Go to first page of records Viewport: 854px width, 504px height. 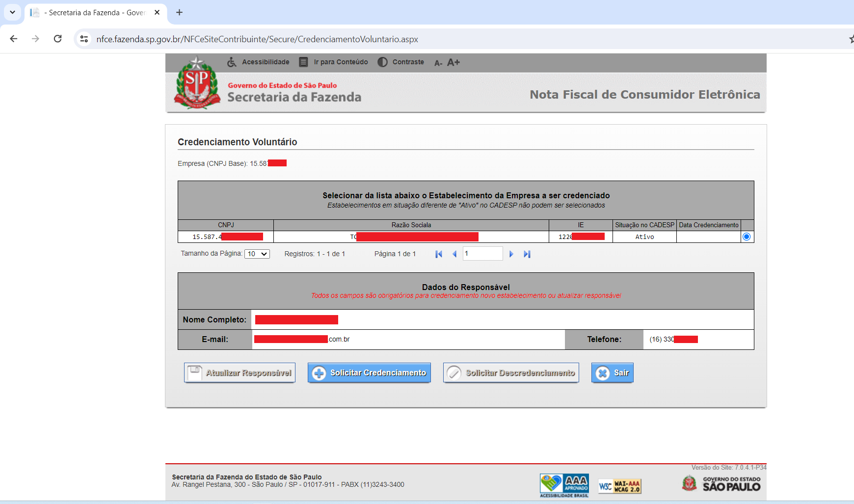click(x=439, y=254)
